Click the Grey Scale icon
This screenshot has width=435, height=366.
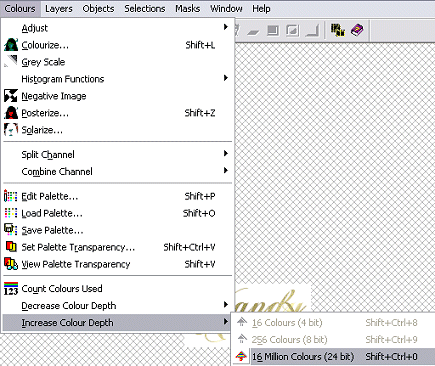coord(11,62)
